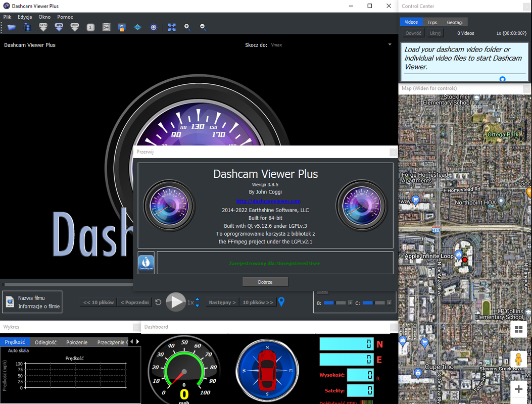This screenshot has width=532, height=404.
Task: Export DATA with the toolbar arrow icon
Action: click(43, 27)
